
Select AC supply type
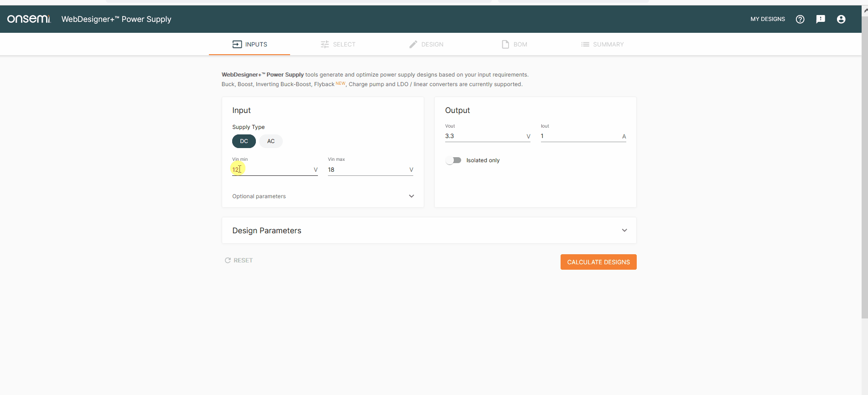point(271,141)
